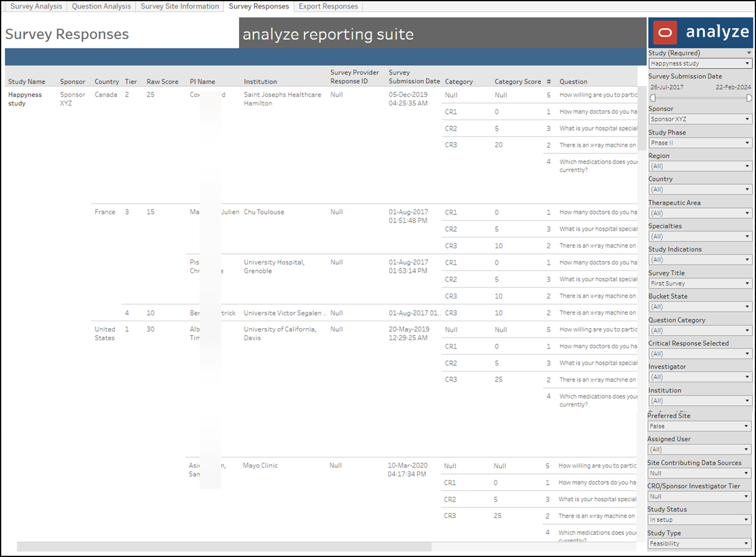Click the Sponsor XYZ cell in table
The width and height of the screenshot is (756, 557).
point(71,99)
